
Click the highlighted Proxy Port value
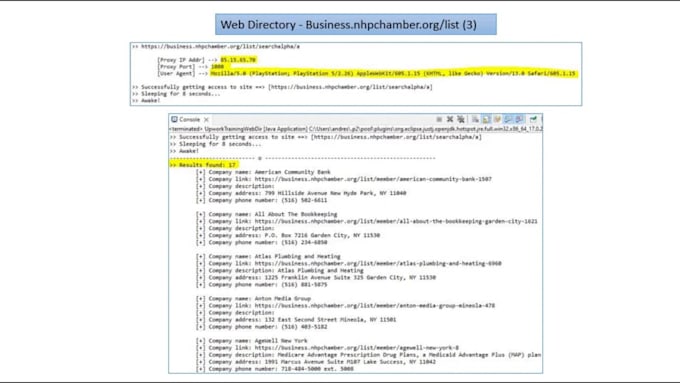pyautogui.click(x=217, y=67)
